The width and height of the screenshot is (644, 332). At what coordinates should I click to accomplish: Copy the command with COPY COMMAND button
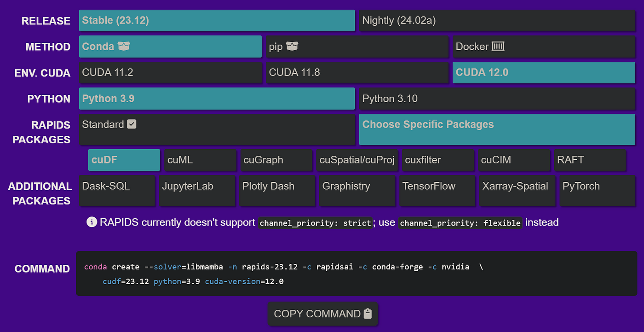click(x=322, y=314)
